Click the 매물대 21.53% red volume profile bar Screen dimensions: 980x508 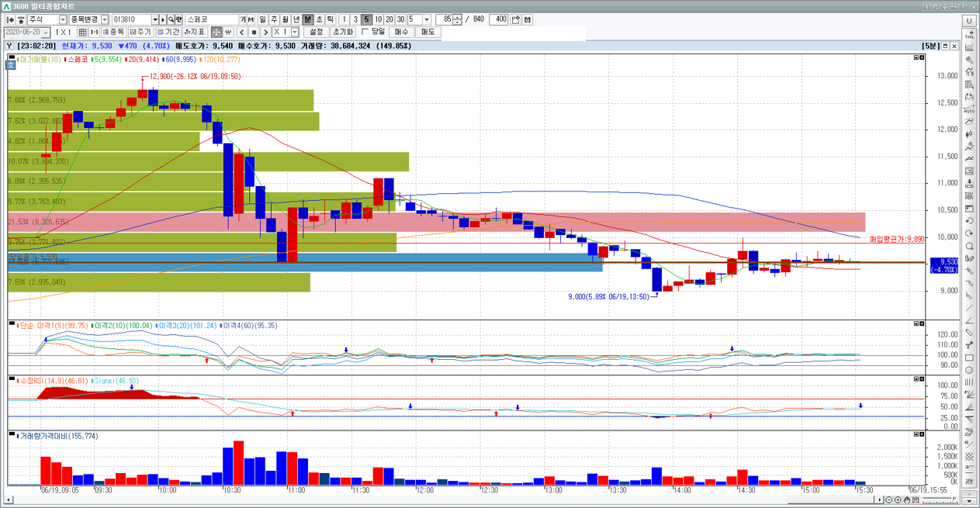coord(436,222)
